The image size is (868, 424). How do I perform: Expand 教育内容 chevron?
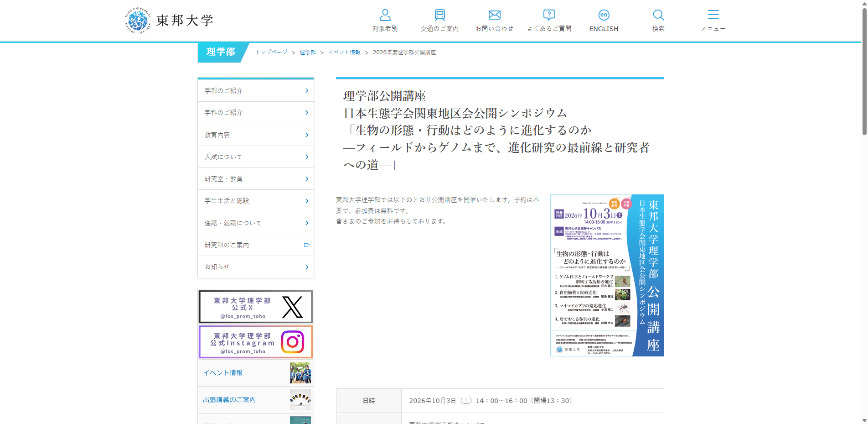[307, 135]
